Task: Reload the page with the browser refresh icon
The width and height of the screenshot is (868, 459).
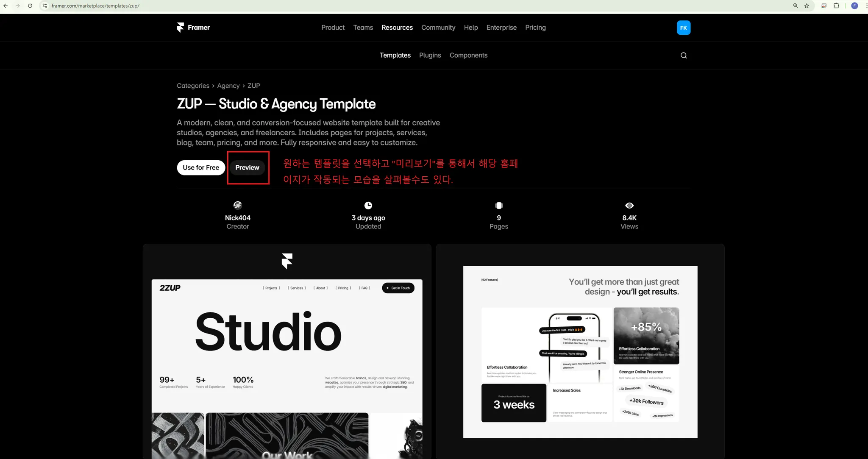Action: [x=30, y=6]
